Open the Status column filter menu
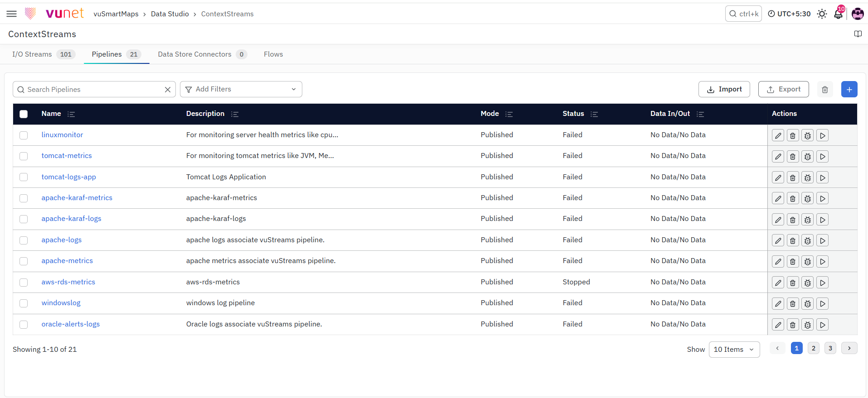868x398 pixels. 594,114
